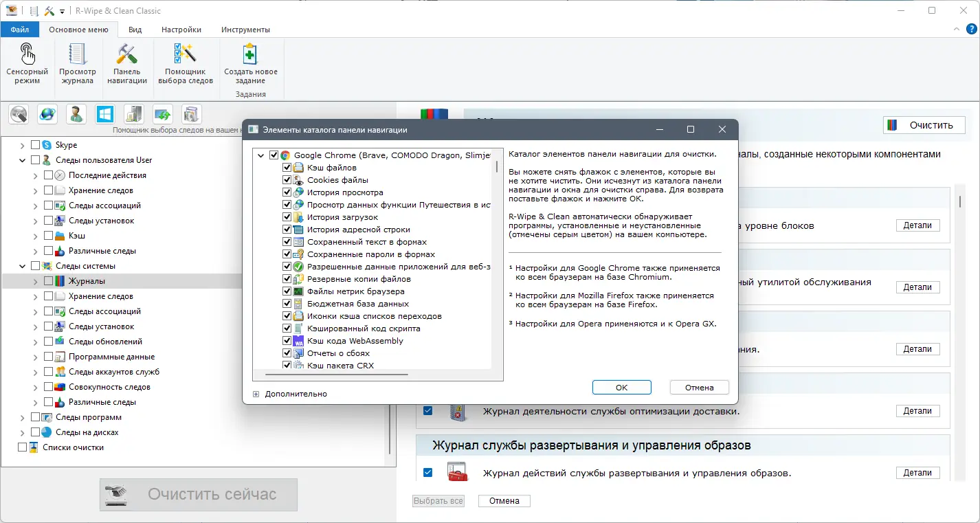Screen dimensions: 980x523
Task: Click the Сохраненные пароли в формах key icon
Action: click(299, 254)
